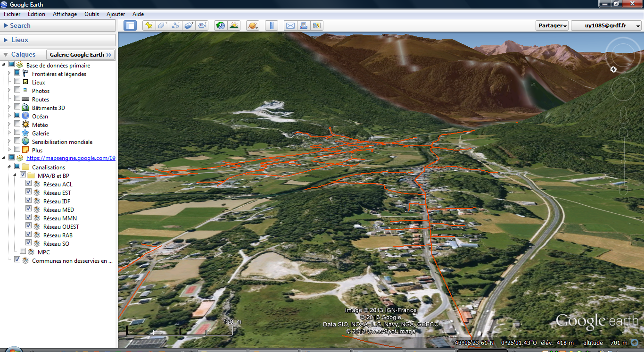Open the Partager dropdown
Screen dimensions: 644x352
pyautogui.click(x=552, y=25)
